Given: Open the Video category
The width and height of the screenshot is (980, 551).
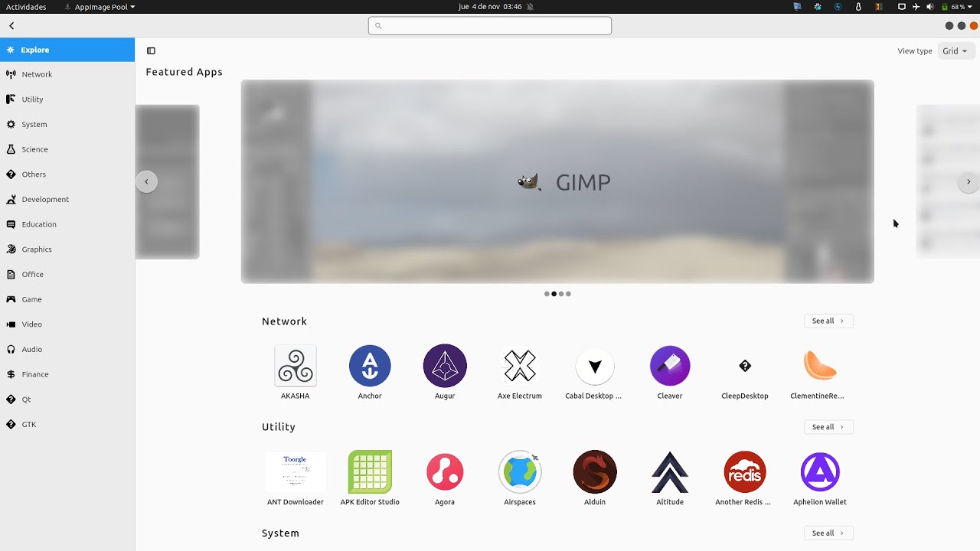Looking at the screenshot, I should [67, 324].
